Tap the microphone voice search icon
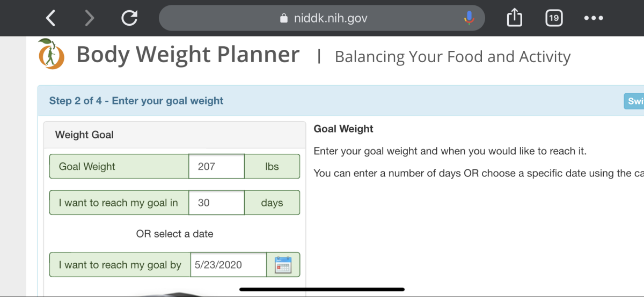This screenshot has height=297, width=644. tap(469, 19)
